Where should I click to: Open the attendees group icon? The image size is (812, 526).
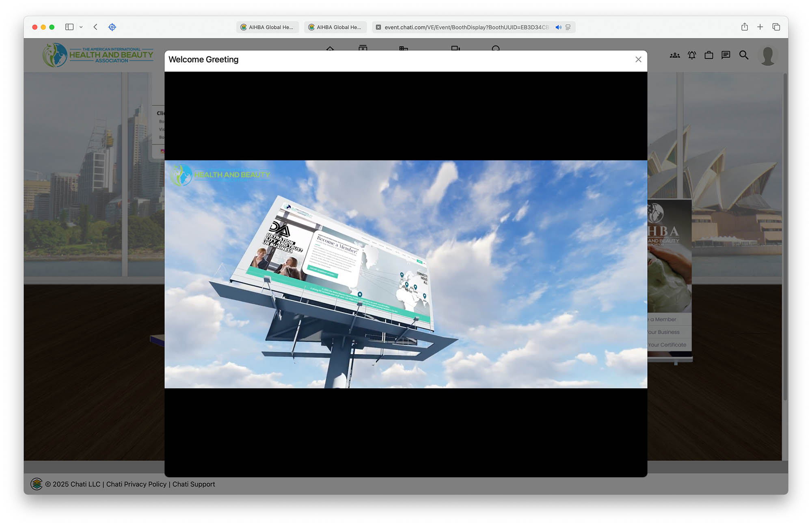(x=675, y=55)
